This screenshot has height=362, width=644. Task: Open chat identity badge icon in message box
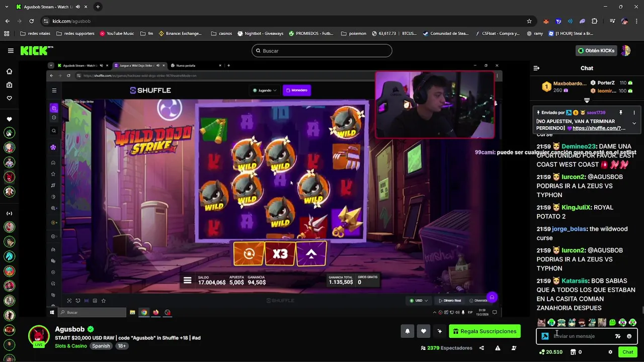545,336
